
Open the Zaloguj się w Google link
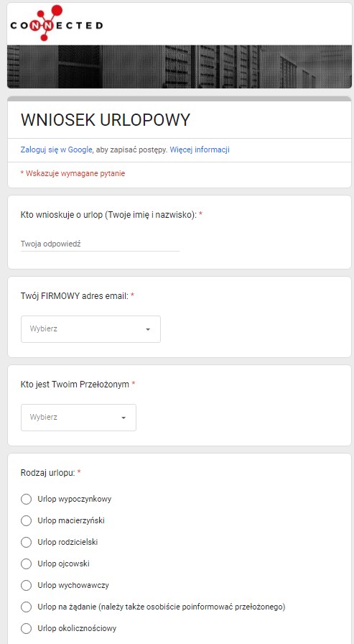coord(56,150)
